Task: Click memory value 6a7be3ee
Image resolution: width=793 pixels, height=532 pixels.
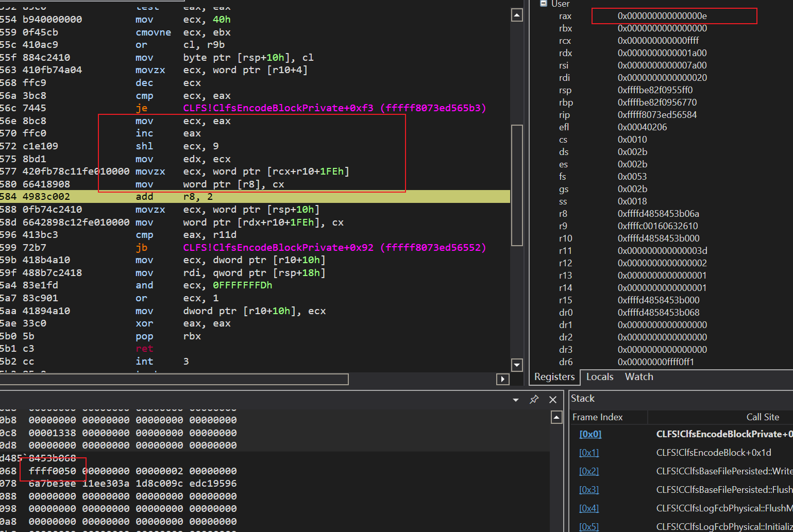Action: pos(53,484)
